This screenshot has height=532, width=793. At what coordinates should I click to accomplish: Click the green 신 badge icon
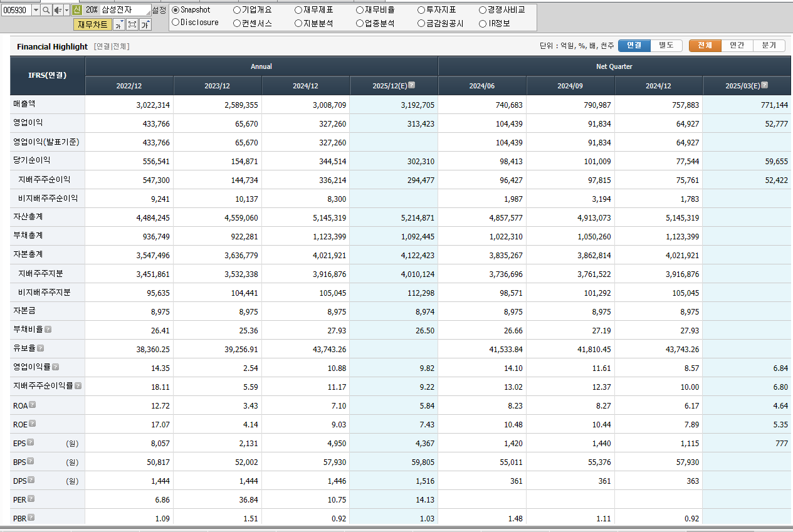point(76,10)
